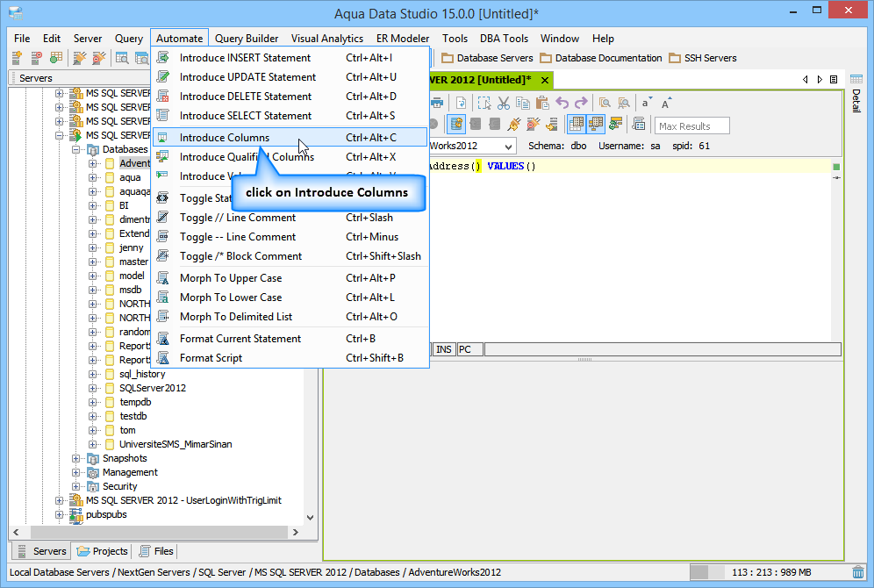Click the table search magnifier icon
Viewport: 874px width, 588px height.
pyautogui.click(x=122, y=58)
